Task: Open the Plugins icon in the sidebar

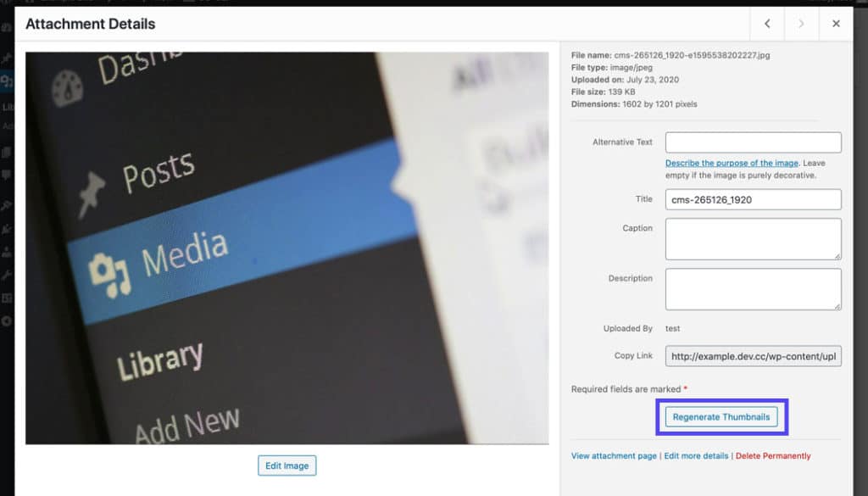Action: pos(6,230)
